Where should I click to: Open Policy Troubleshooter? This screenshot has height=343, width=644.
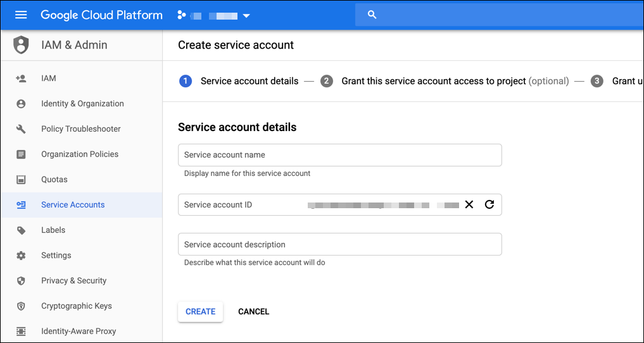point(81,129)
